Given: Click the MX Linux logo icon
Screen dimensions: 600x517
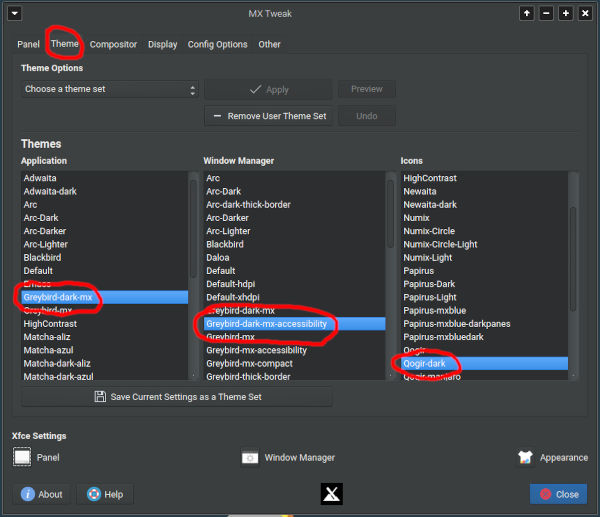Looking at the screenshot, I should (x=332, y=494).
